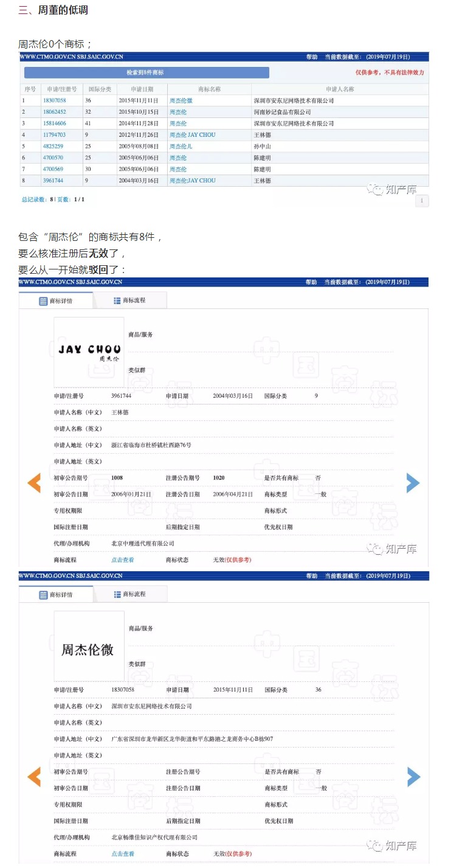Click the blue next arrow on JAY CHOU trademark page

(x=413, y=483)
